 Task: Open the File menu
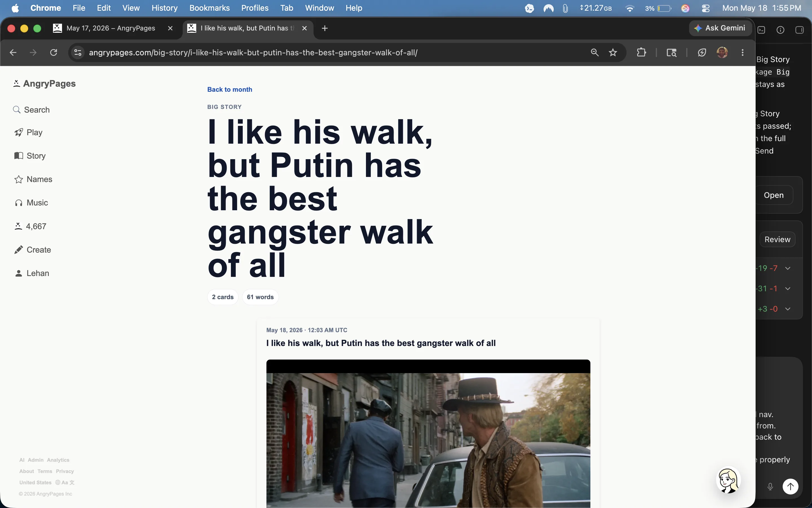(x=79, y=8)
